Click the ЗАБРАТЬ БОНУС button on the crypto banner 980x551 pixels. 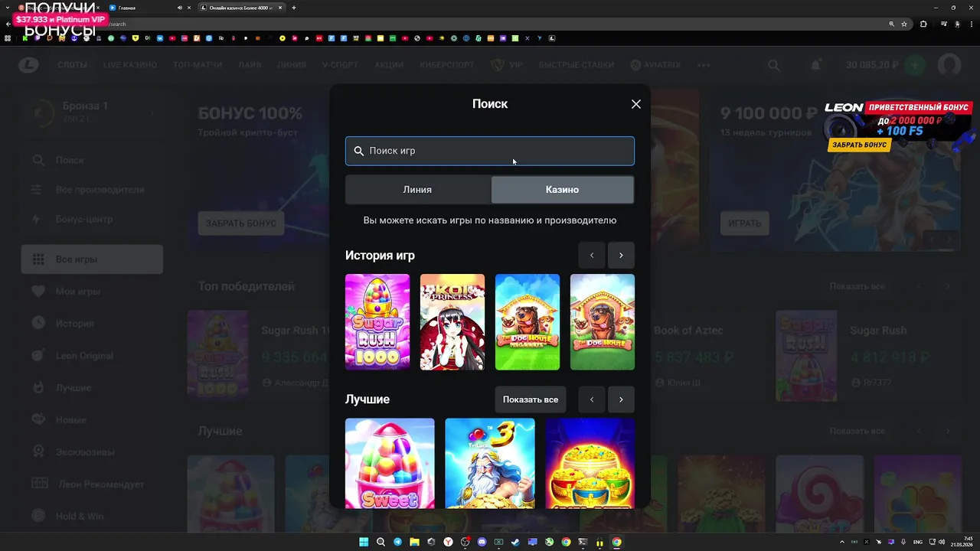241,223
